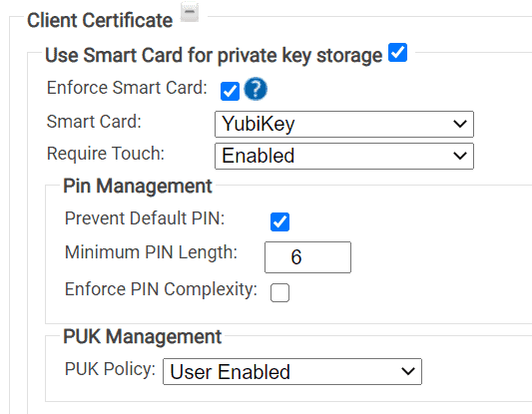This screenshot has width=532, height=414.
Task: Click the Pin Management section title
Action: (x=138, y=186)
